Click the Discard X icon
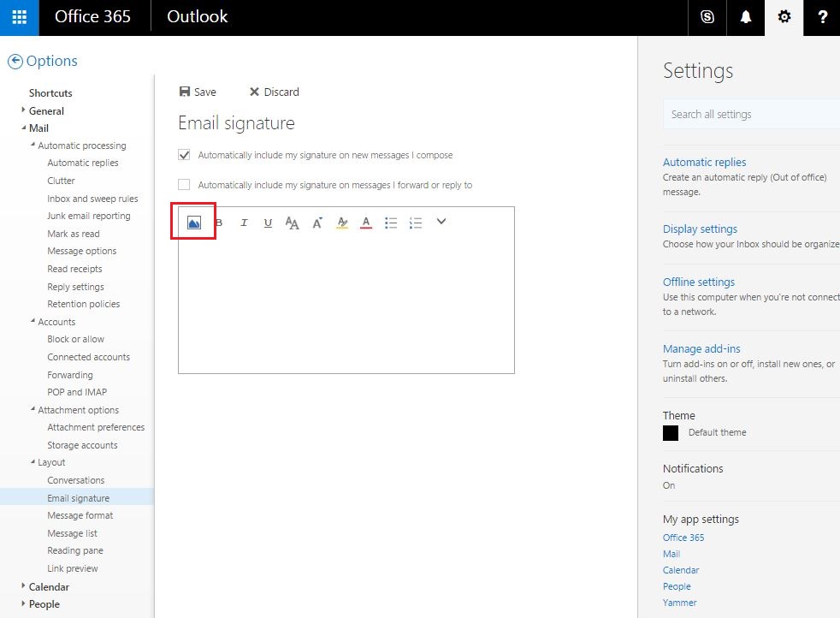The height and width of the screenshot is (618, 840). tap(254, 92)
